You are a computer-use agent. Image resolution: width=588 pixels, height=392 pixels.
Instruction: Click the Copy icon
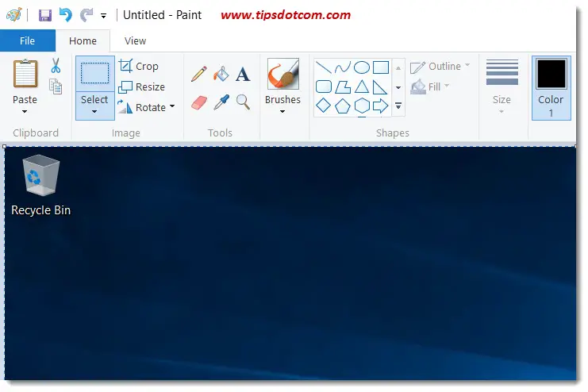point(56,86)
